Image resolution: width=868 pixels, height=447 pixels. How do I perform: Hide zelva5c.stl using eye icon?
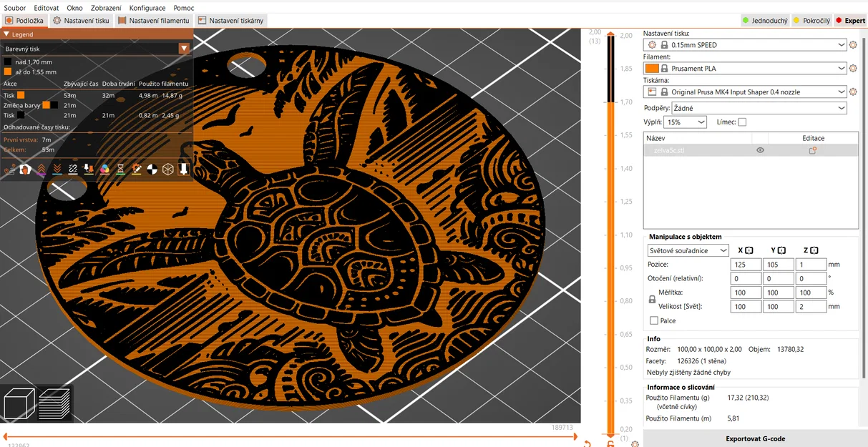click(760, 150)
